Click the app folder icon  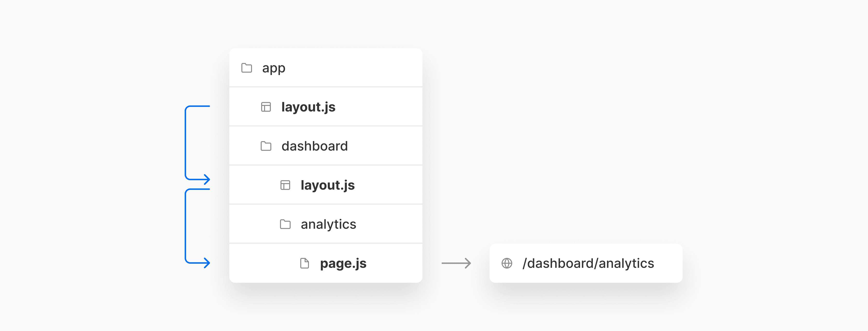pyautogui.click(x=247, y=68)
